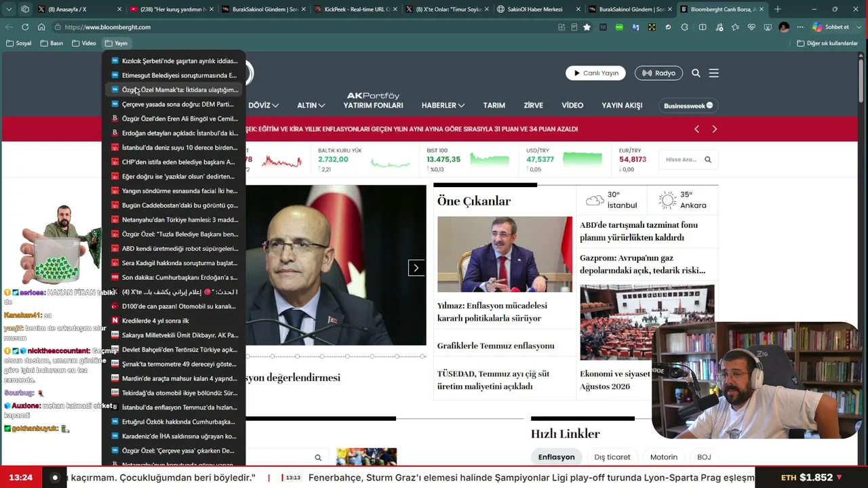Click the Radyo button
This screenshot has width=868, height=488.
click(x=658, y=73)
